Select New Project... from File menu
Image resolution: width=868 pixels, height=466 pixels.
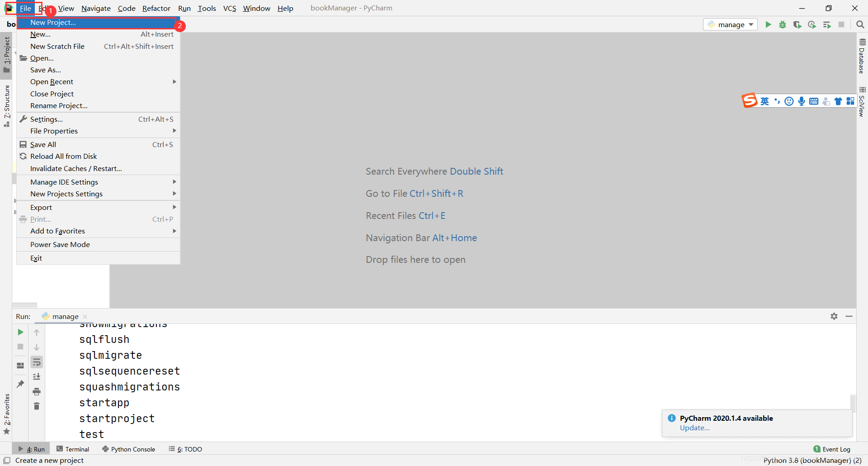(x=99, y=23)
